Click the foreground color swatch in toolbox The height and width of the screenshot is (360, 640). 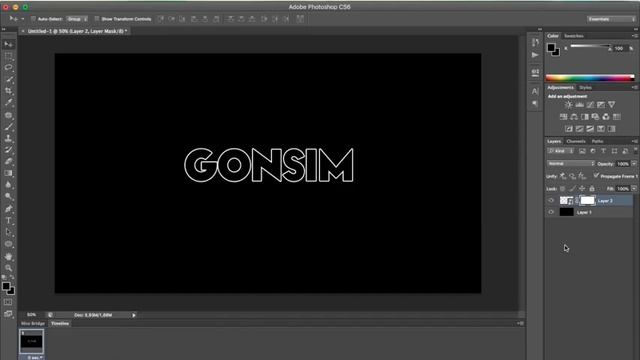pos(6,286)
